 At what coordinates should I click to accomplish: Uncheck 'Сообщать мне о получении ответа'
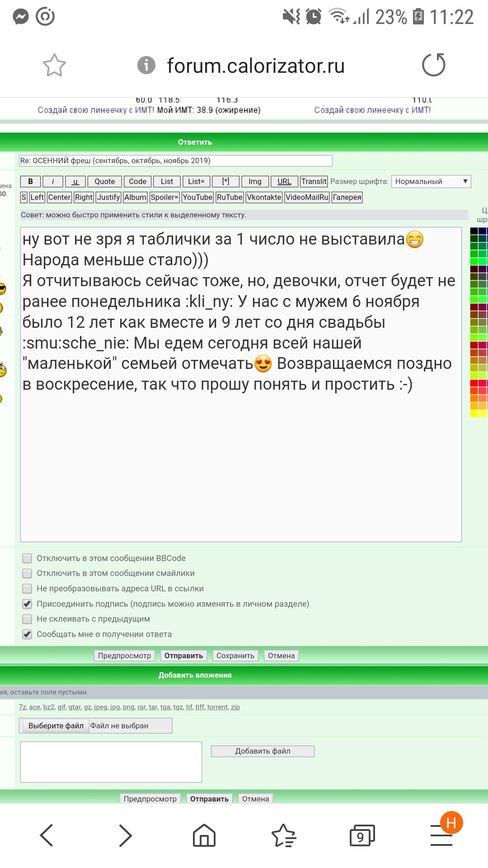[27, 634]
